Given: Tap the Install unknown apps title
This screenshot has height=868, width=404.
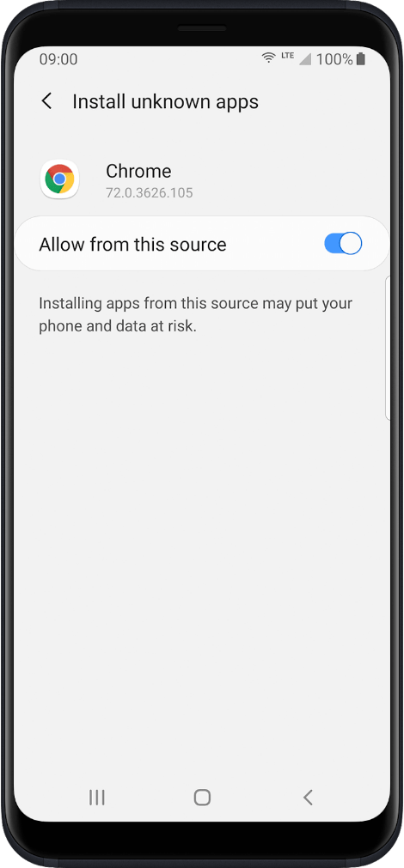Looking at the screenshot, I should (x=165, y=102).
